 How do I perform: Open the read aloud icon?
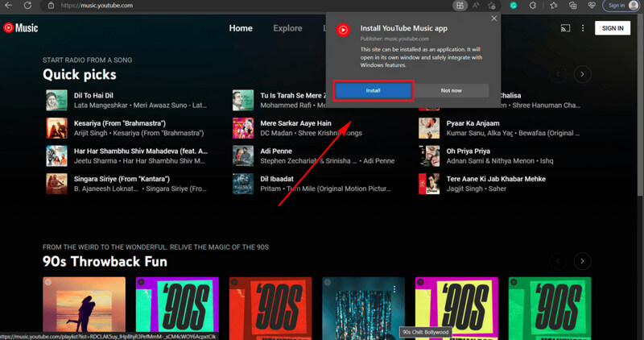pos(476,6)
